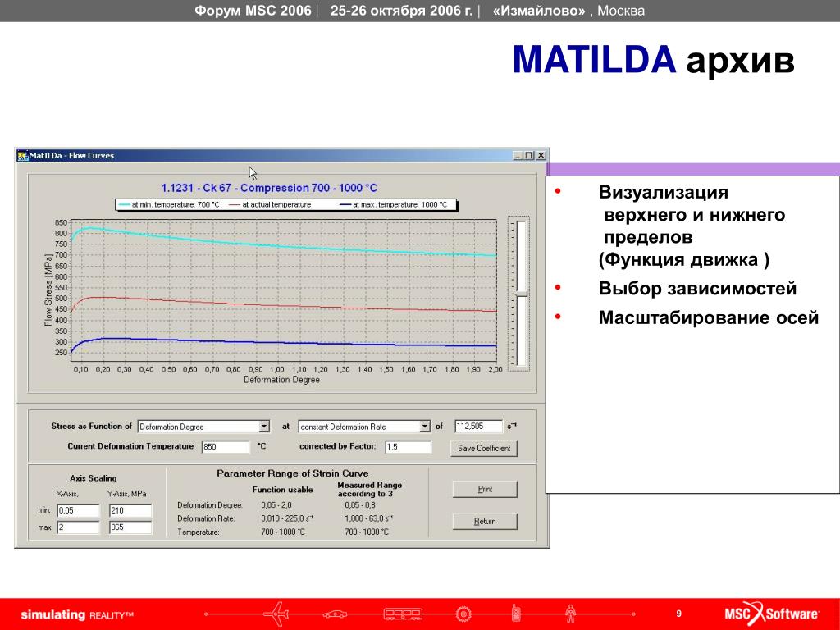Click the vertical temperature slider thumb
This screenshot has width=840, height=630.
pos(521,294)
